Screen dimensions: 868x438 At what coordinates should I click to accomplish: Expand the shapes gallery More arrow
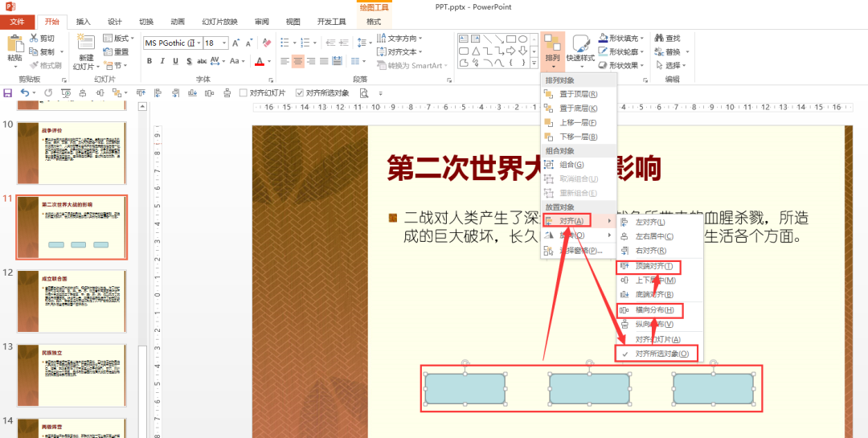[534, 63]
